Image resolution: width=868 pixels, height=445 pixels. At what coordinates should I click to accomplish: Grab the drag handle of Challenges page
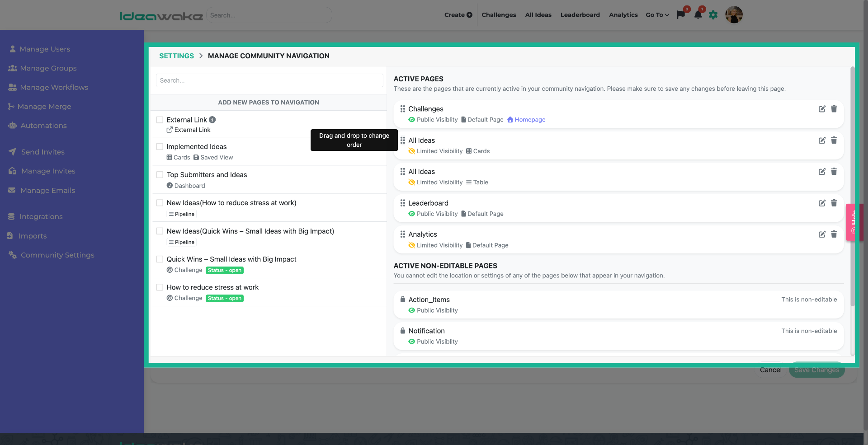402,109
